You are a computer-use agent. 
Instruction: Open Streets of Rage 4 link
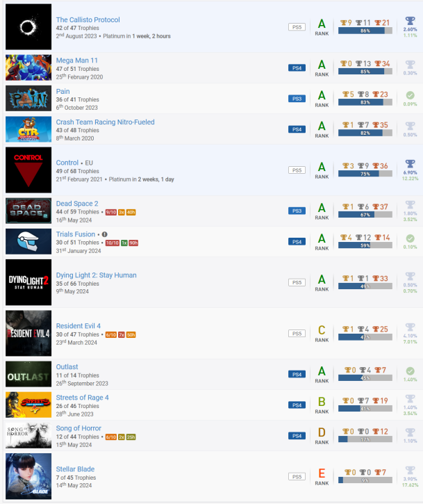pyautogui.click(x=82, y=398)
